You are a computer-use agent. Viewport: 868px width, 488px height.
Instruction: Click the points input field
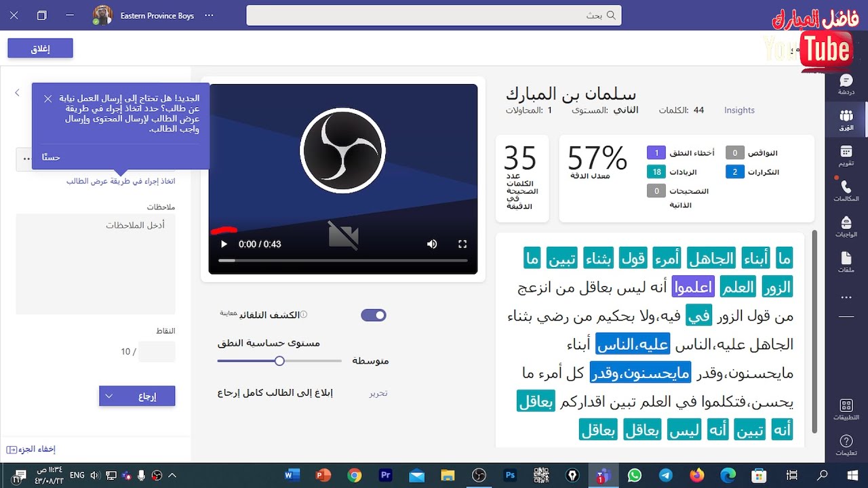point(157,352)
